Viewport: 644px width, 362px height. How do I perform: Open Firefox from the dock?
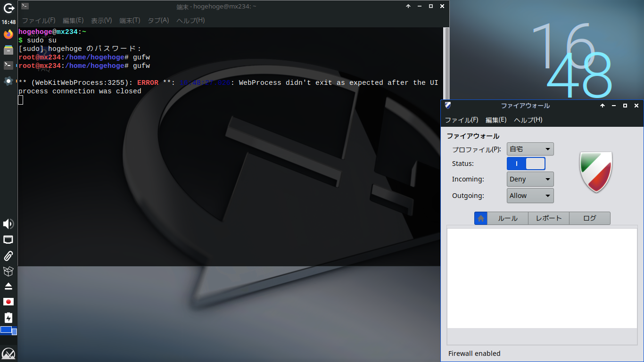(8, 35)
